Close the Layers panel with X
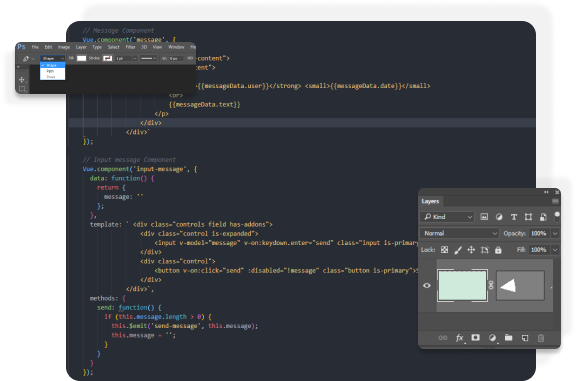Viewport: 576px width, 381px height. click(557, 192)
